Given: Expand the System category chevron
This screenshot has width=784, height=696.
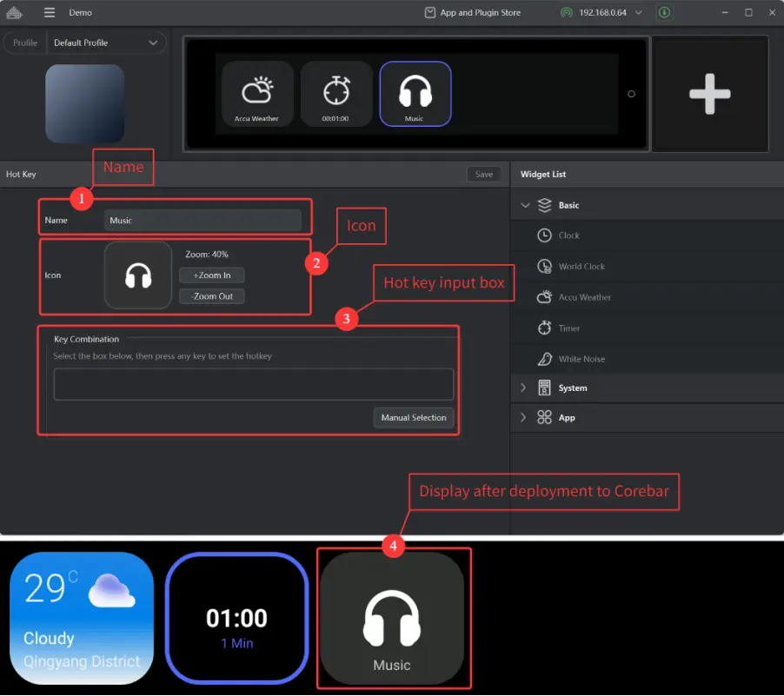Looking at the screenshot, I should tap(523, 388).
